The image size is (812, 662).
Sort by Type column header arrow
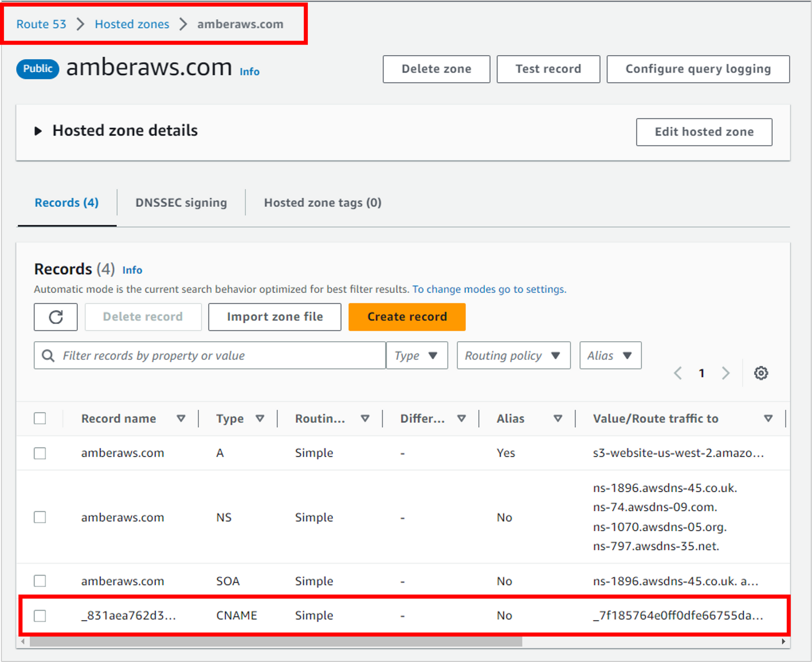click(260, 418)
